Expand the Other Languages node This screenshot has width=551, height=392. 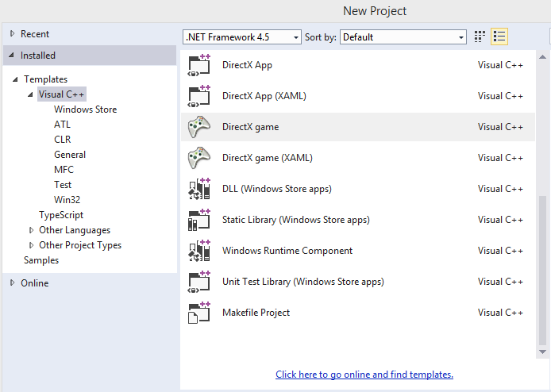pyautogui.click(x=32, y=230)
